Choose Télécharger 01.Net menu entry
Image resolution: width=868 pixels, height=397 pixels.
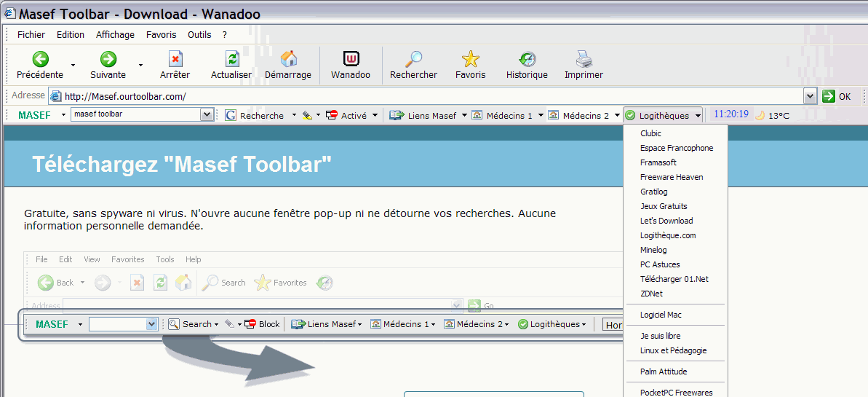pos(675,279)
